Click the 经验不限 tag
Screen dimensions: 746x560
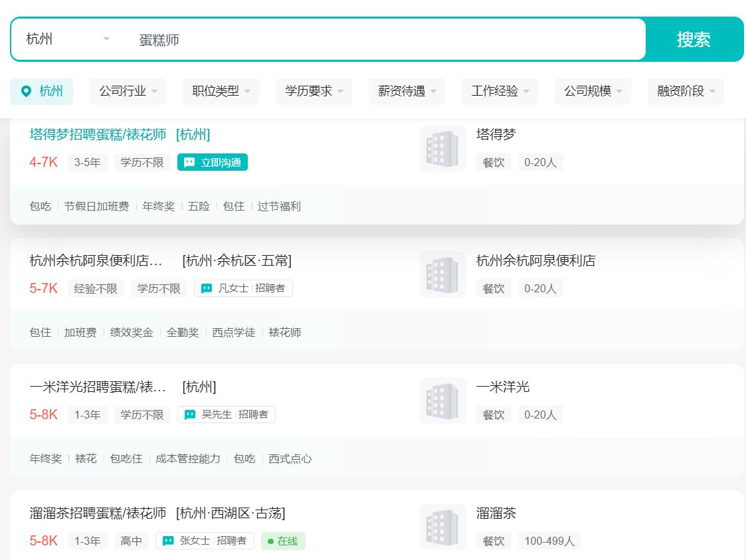(x=96, y=288)
